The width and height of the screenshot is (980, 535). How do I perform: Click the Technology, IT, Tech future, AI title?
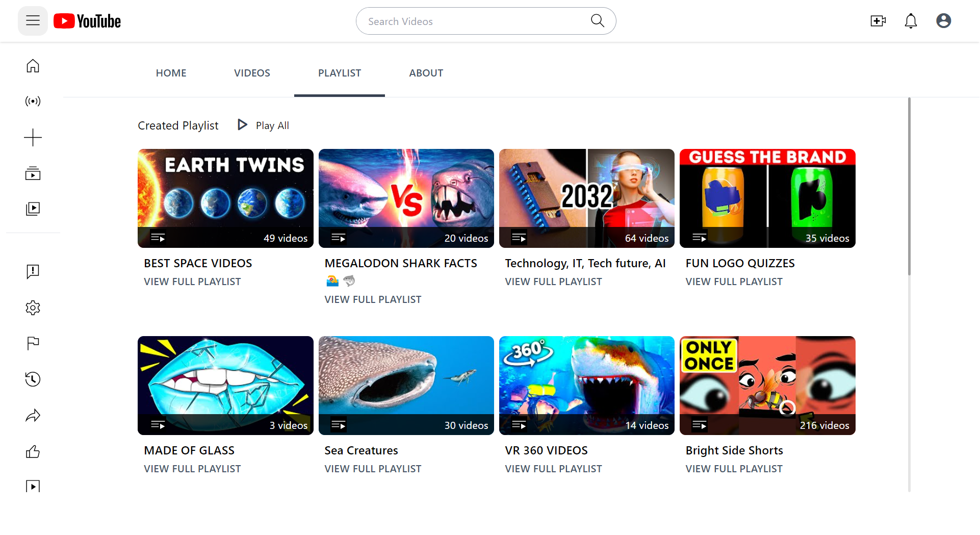pos(585,263)
